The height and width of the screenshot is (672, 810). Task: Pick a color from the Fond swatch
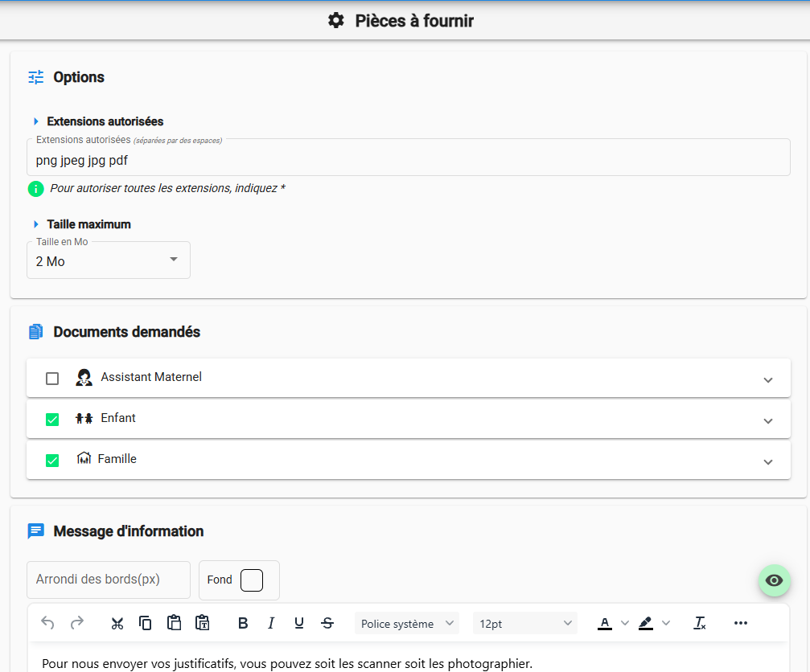252,580
